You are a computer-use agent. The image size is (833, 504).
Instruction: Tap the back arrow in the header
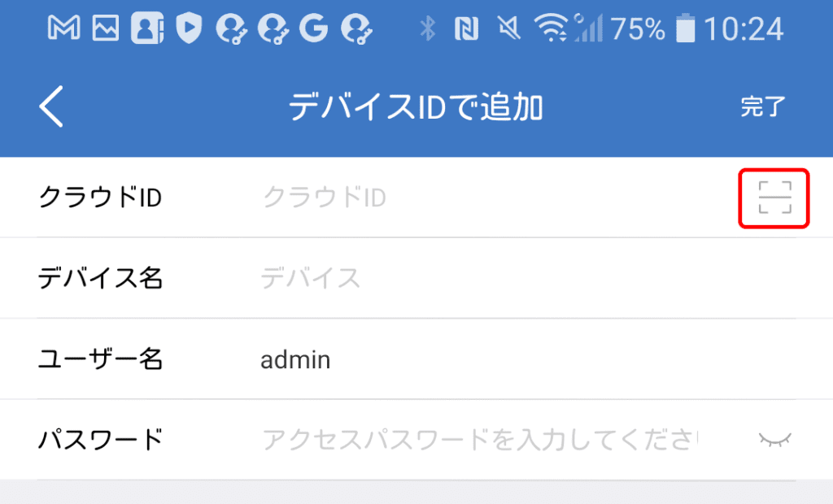pyautogui.click(x=51, y=107)
